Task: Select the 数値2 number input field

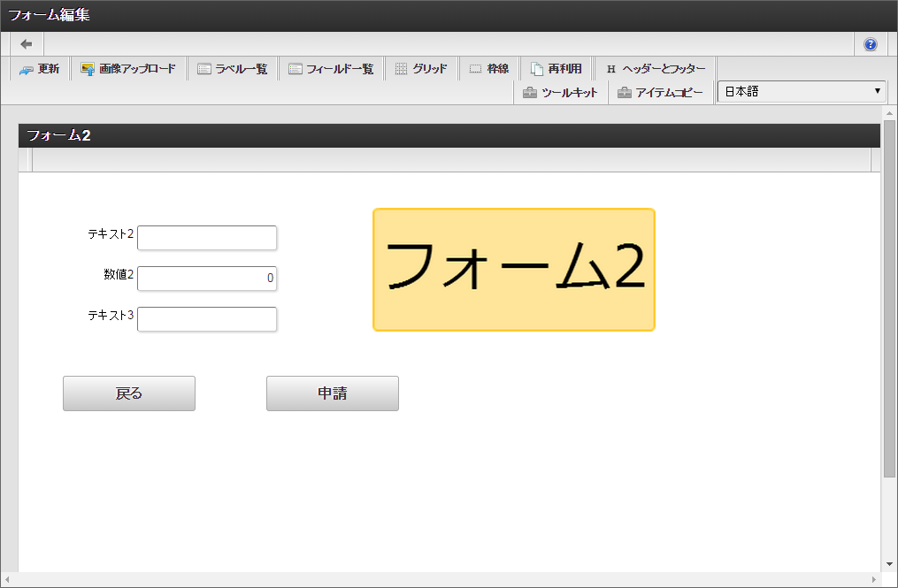Action: click(207, 278)
